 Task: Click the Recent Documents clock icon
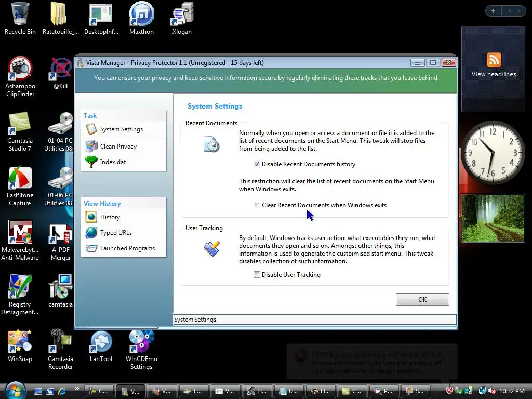(211, 144)
